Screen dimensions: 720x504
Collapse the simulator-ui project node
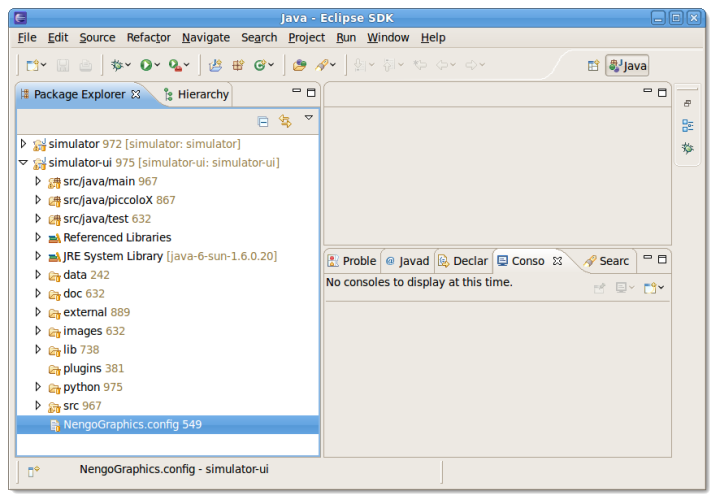(x=23, y=162)
